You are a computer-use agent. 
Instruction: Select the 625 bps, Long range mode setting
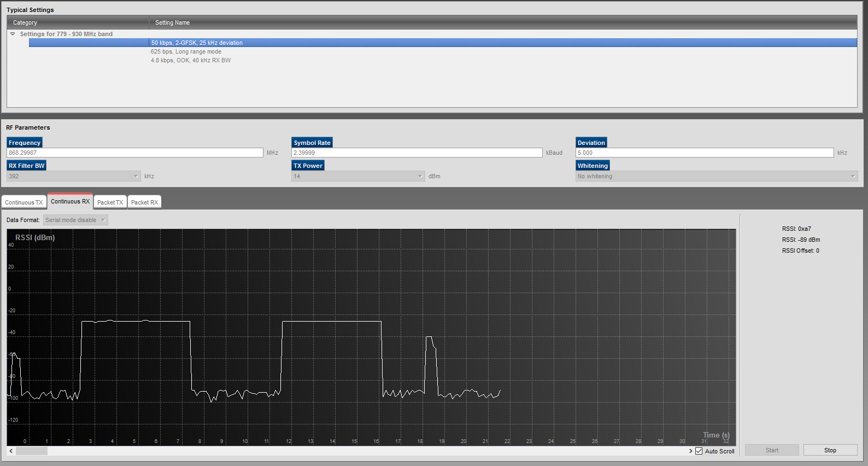[x=186, y=51]
